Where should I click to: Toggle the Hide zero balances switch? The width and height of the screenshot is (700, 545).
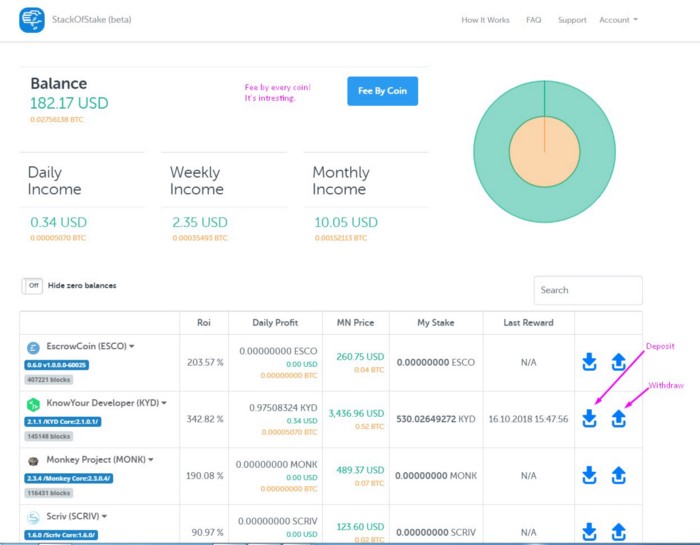[x=32, y=286]
